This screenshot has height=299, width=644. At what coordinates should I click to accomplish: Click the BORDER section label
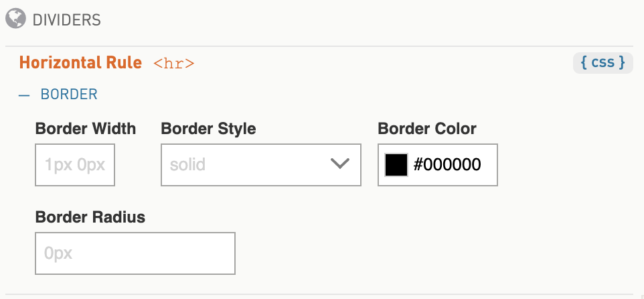69,94
